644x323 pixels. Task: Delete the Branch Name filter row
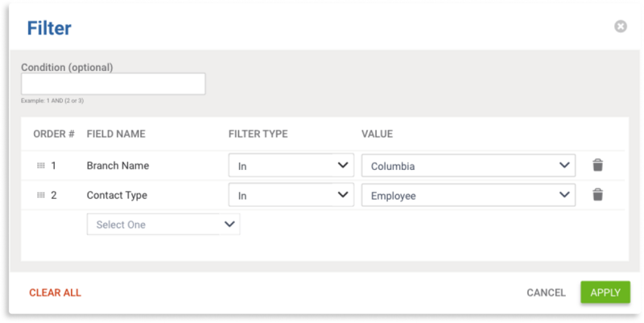[597, 165]
